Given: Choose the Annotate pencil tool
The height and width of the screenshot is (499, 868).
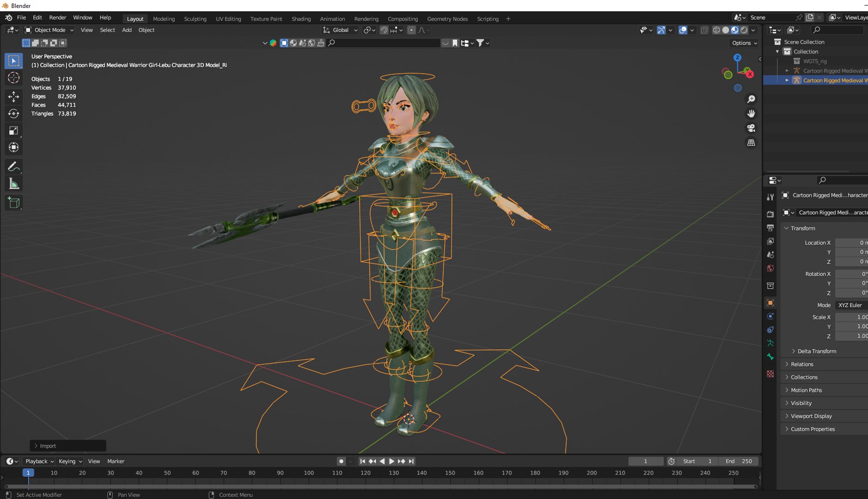Looking at the screenshot, I should [x=13, y=166].
